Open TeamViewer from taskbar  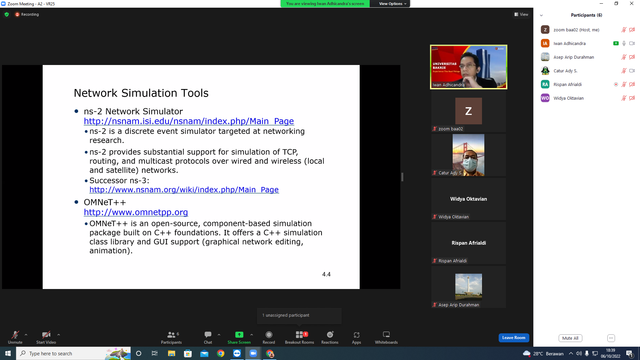(x=237, y=353)
